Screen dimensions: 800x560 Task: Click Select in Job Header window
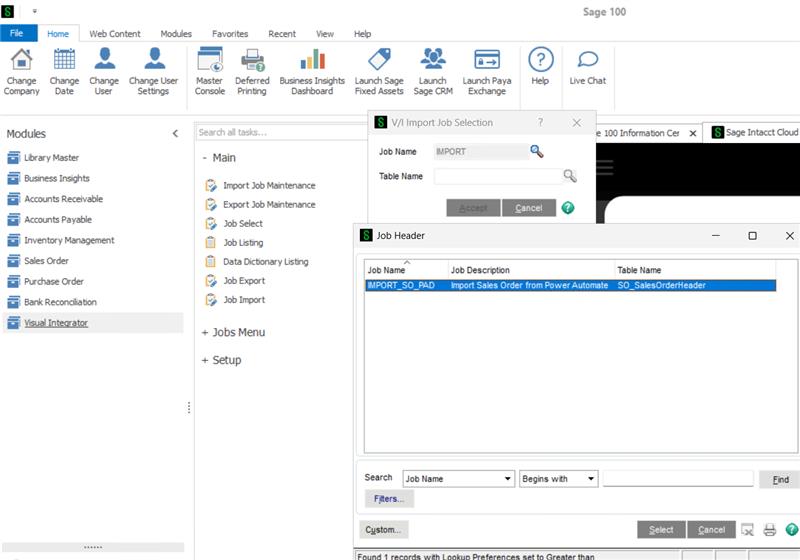click(x=661, y=530)
